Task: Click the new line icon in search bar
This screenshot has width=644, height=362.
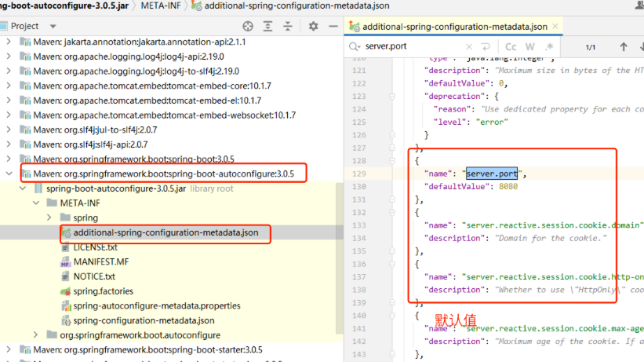Action: 486,46
